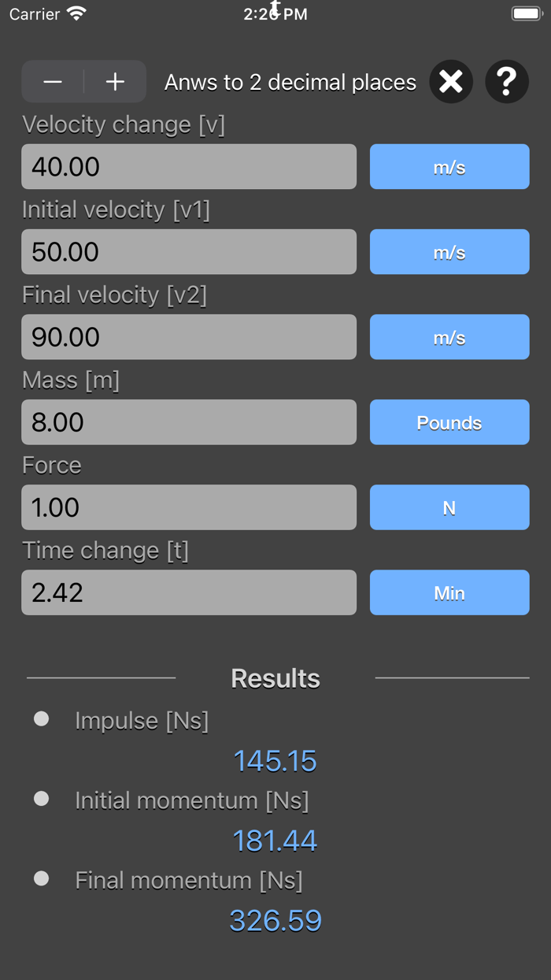Tap the Impulse [Ns] result value 145.15
551x980 pixels.
[x=275, y=761]
